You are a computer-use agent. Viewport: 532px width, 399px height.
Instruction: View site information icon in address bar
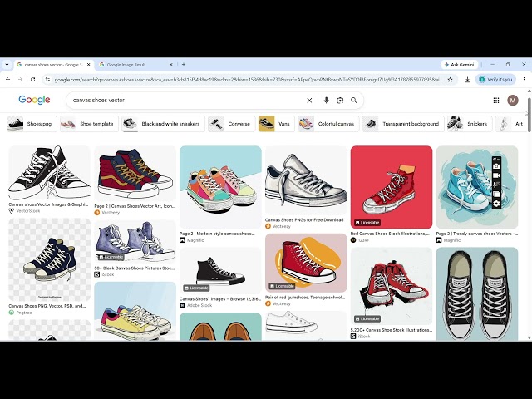click(48, 80)
